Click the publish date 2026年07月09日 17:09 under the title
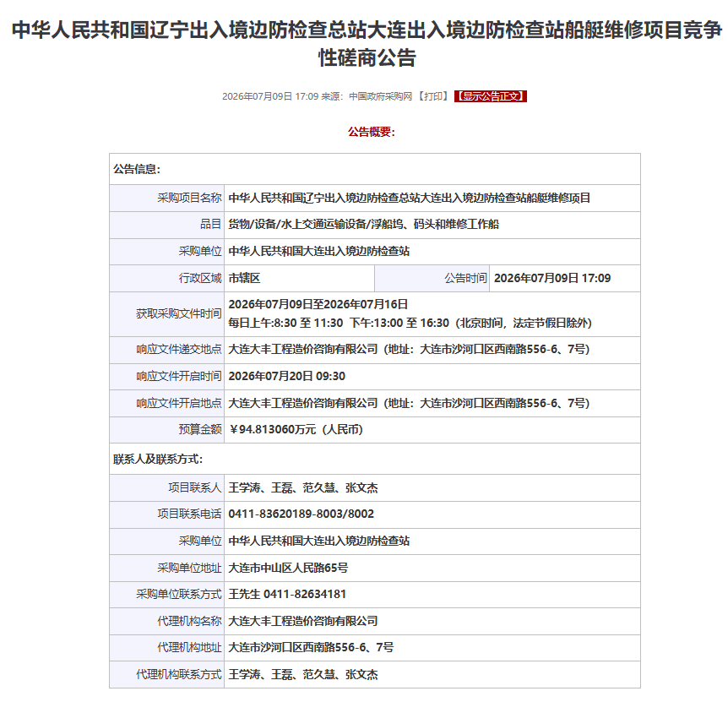This screenshot has height=702, width=728. 270,96
